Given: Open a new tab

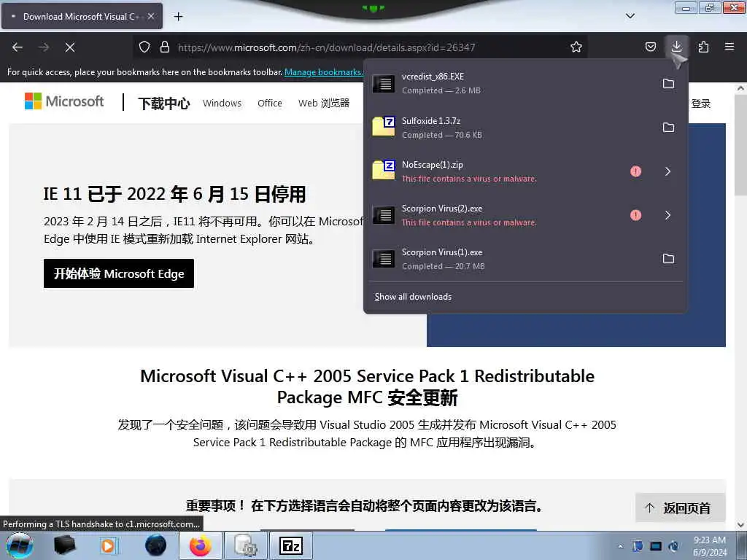Looking at the screenshot, I should tap(178, 17).
